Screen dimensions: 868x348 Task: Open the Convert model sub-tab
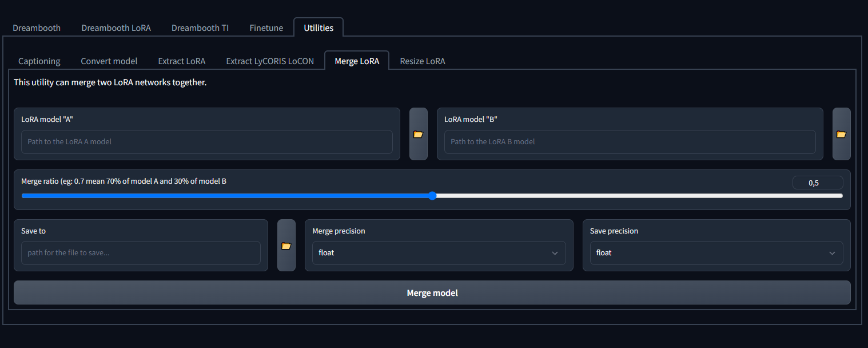(109, 61)
